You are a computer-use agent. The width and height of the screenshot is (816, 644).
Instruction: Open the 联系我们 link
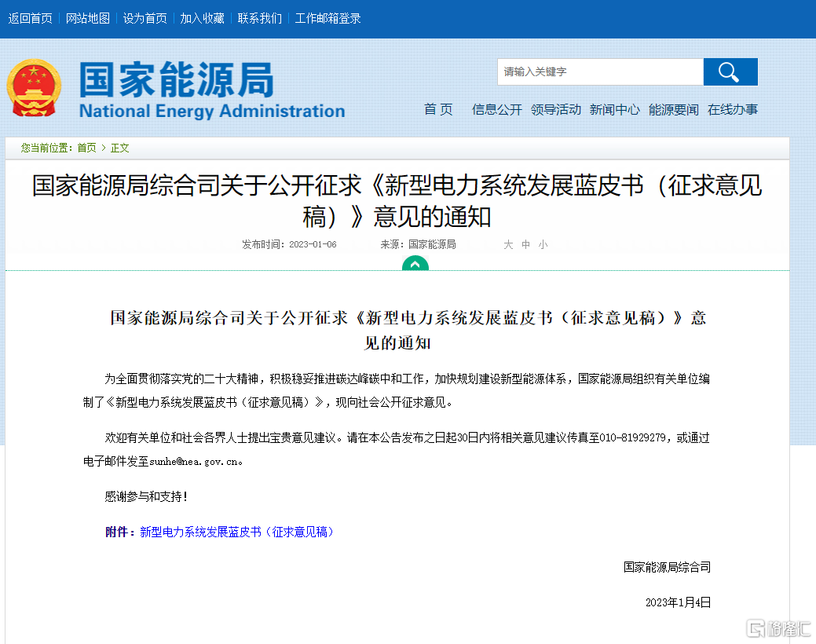click(260, 19)
